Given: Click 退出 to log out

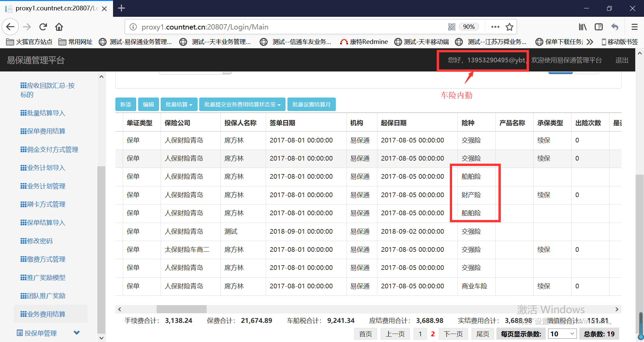Looking at the screenshot, I should (x=622, y=60).
